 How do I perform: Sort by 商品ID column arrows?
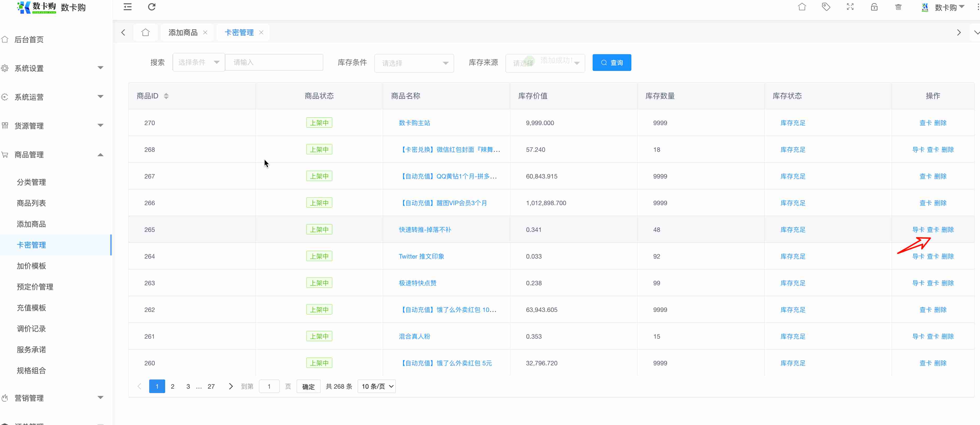coord(166,96)
